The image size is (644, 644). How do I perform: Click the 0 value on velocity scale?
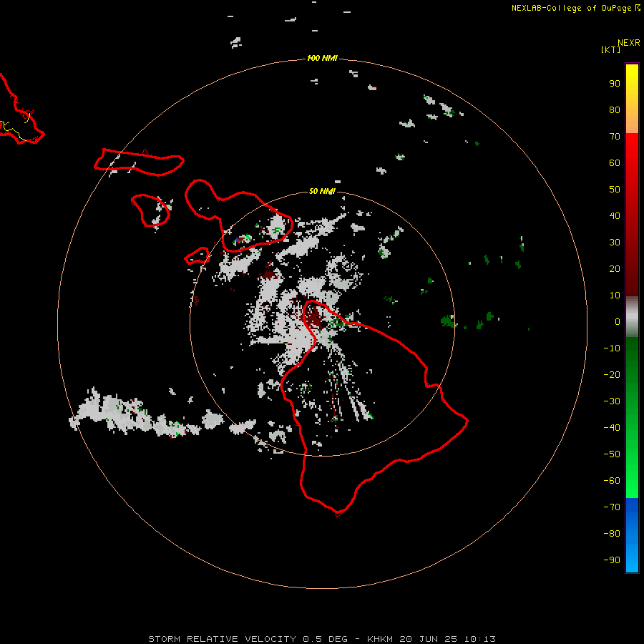[618, 322]
